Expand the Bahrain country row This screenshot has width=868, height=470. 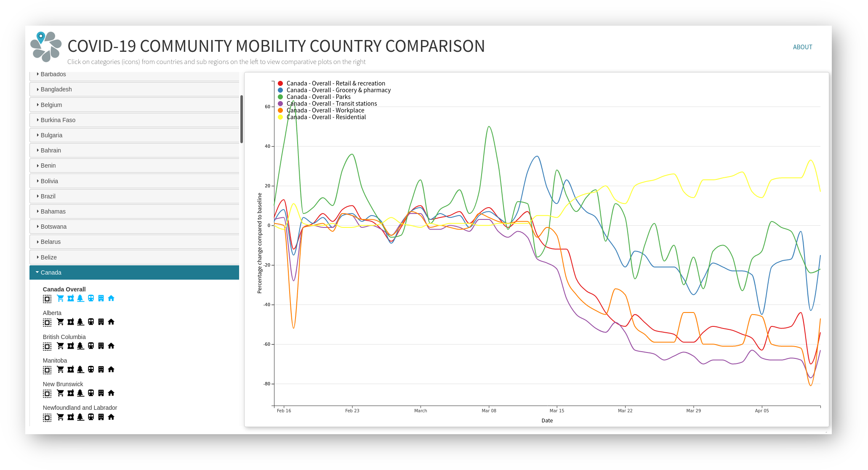(134, 150)
